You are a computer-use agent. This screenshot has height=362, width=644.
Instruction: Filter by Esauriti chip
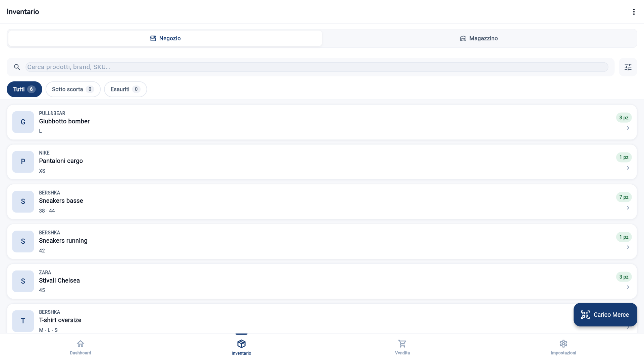coord(125,89)
